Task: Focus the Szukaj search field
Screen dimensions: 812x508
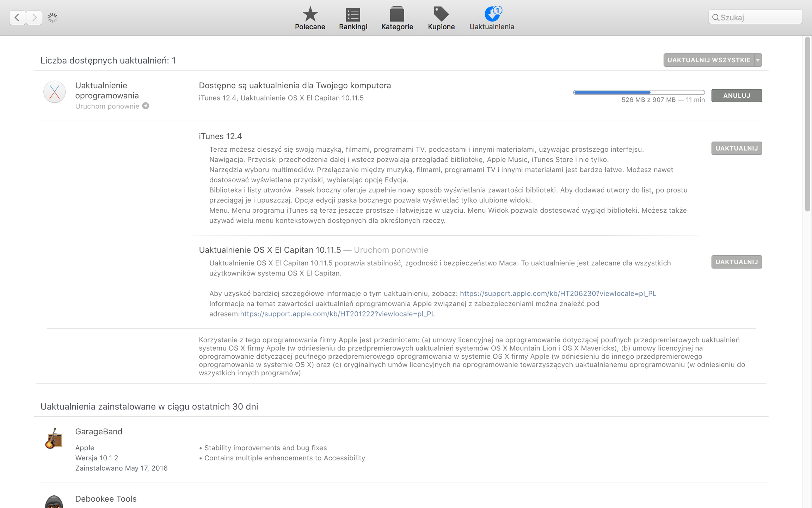Action: tap(755, 17)
